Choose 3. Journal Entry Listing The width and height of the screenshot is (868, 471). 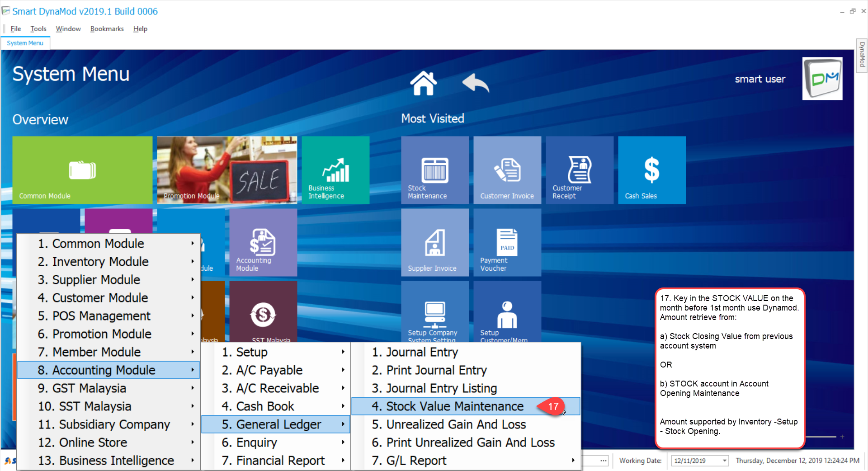(x=466, y=388)
